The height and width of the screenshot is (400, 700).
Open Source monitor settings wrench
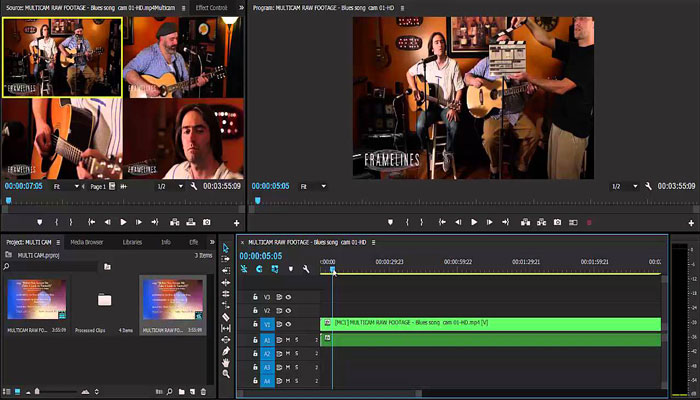coord(194,186)
